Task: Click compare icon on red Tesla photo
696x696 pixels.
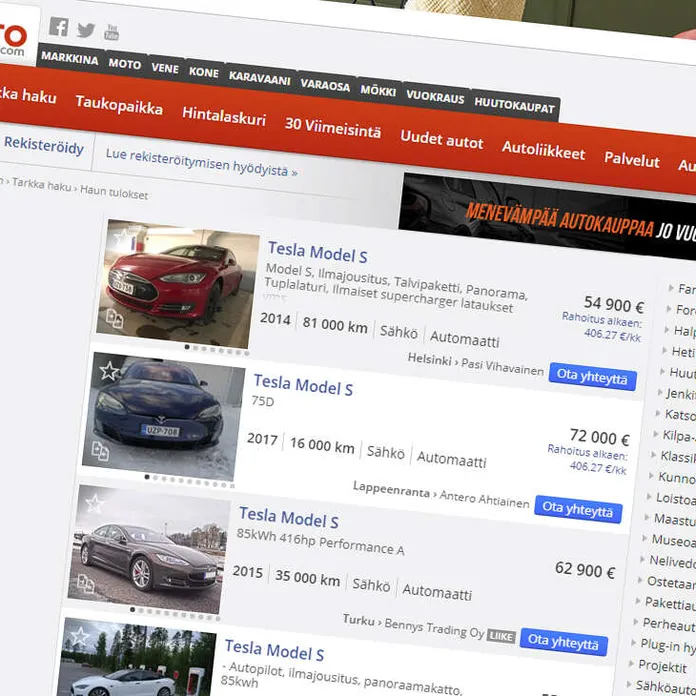Action: coord(115,318)
